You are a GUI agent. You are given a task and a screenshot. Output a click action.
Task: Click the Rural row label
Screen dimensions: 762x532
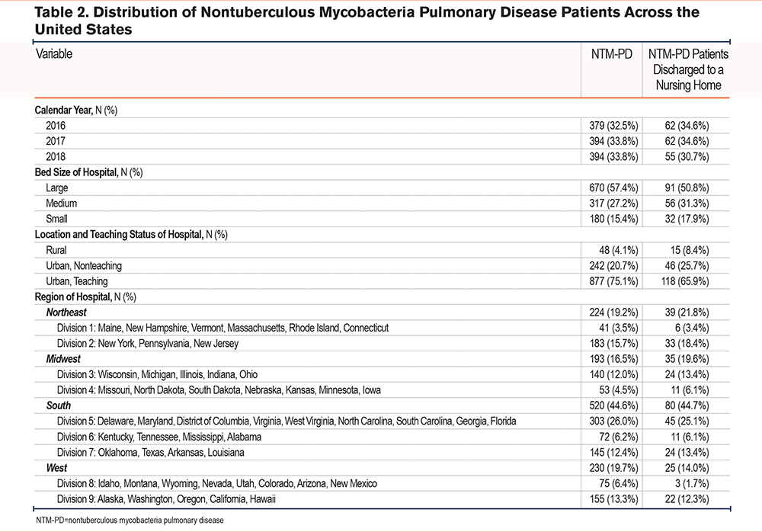tap(56, 250)
